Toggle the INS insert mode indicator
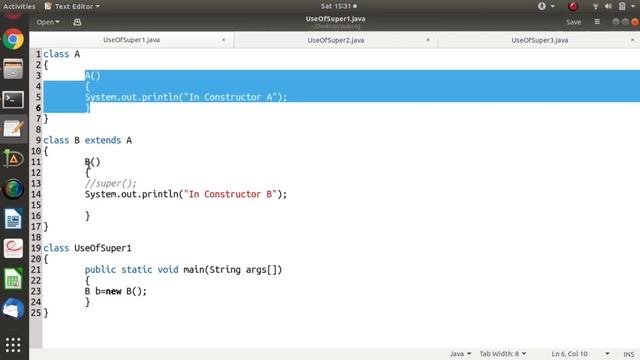 click(629, 354)
